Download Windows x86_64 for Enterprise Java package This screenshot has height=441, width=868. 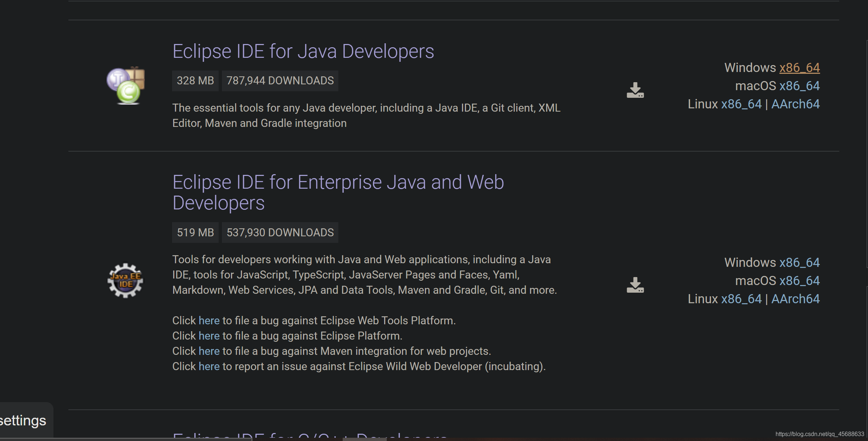[x=799, y=262]
